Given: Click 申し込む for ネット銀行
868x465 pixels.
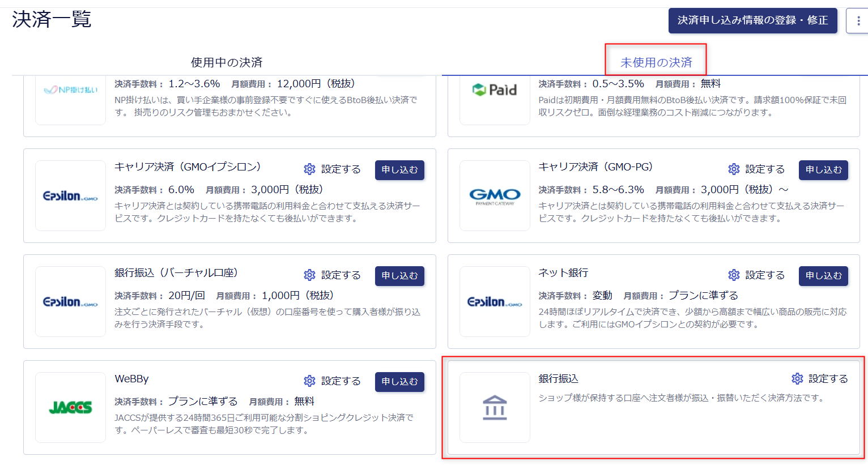Looking at the screenshot, I should tap(823, 275).
